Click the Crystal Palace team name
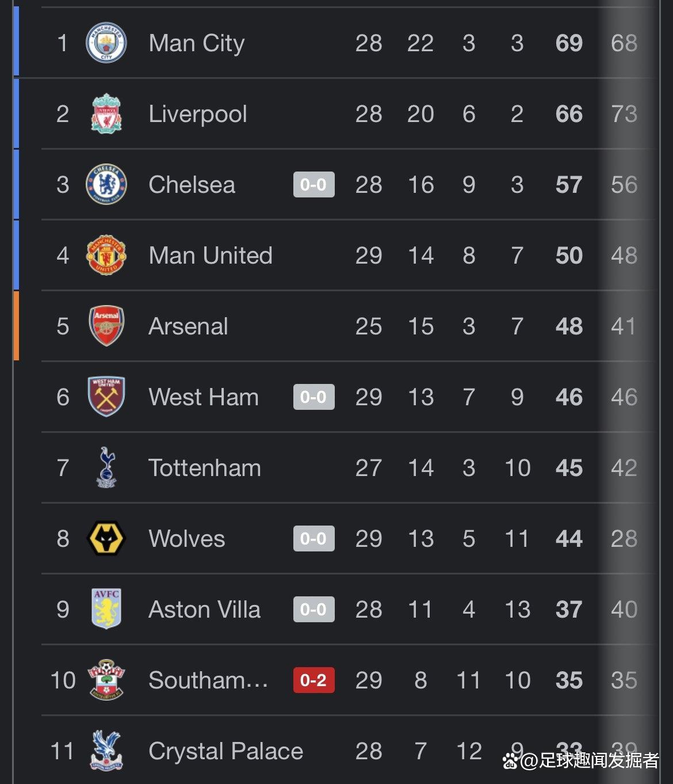Screen dimensions: 673x784 [225, 751]
